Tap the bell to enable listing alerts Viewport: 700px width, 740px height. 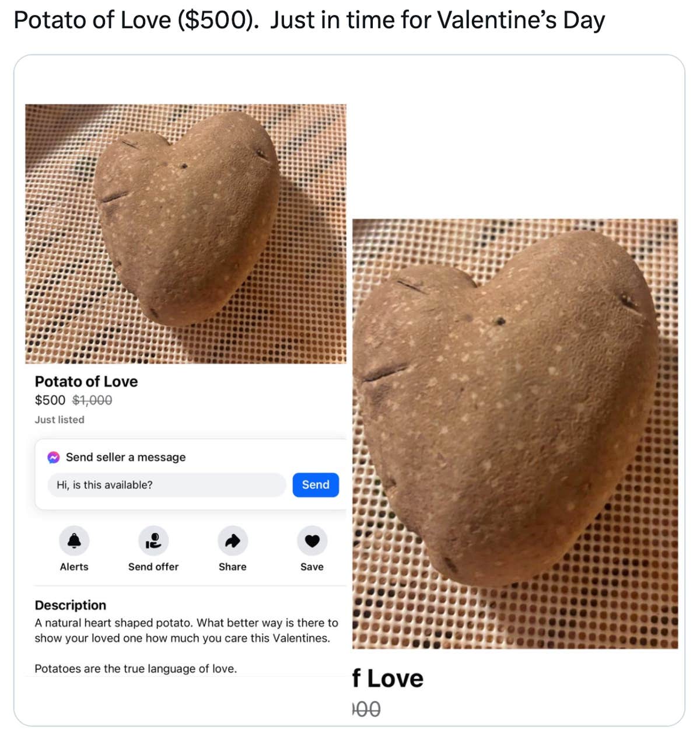[x=73, y=542]
